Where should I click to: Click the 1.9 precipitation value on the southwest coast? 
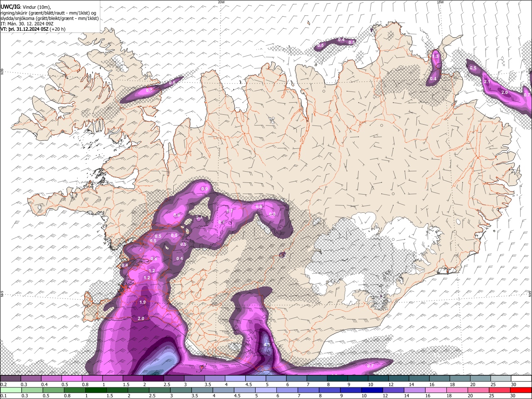click(143, 302)
